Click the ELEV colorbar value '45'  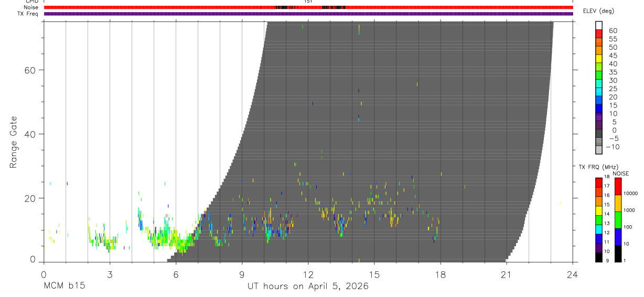(x=613, y=56)
